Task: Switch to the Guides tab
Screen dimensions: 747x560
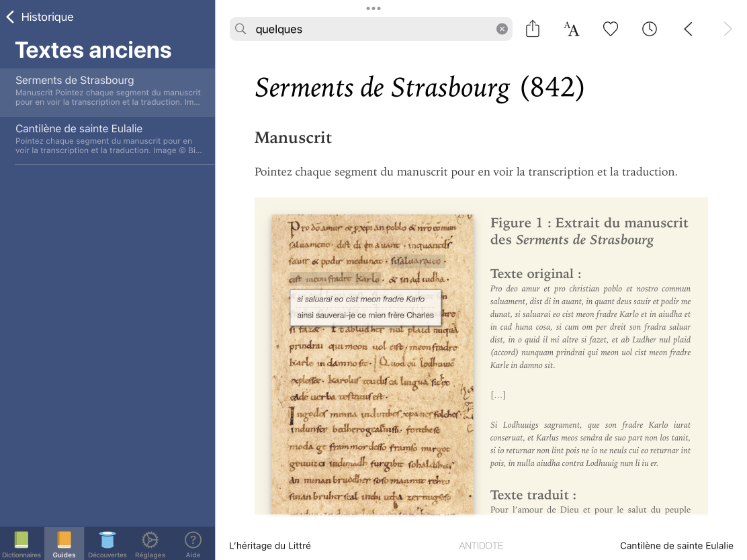Action: 64,544
